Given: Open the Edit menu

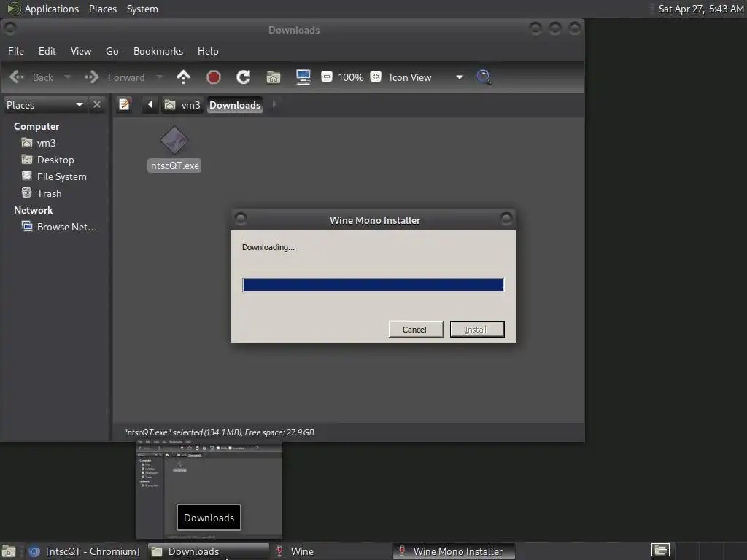Looking at the screenshot, I should tap(47, 51).
